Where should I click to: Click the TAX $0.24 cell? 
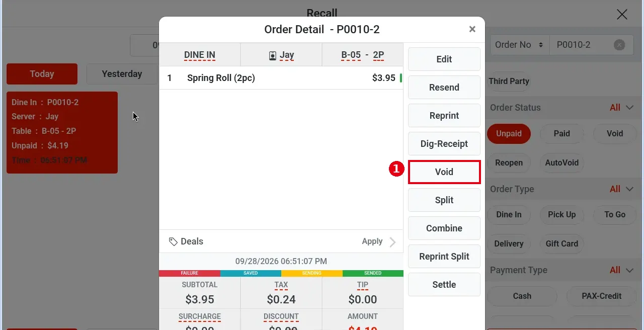click(x=281, y=293)
